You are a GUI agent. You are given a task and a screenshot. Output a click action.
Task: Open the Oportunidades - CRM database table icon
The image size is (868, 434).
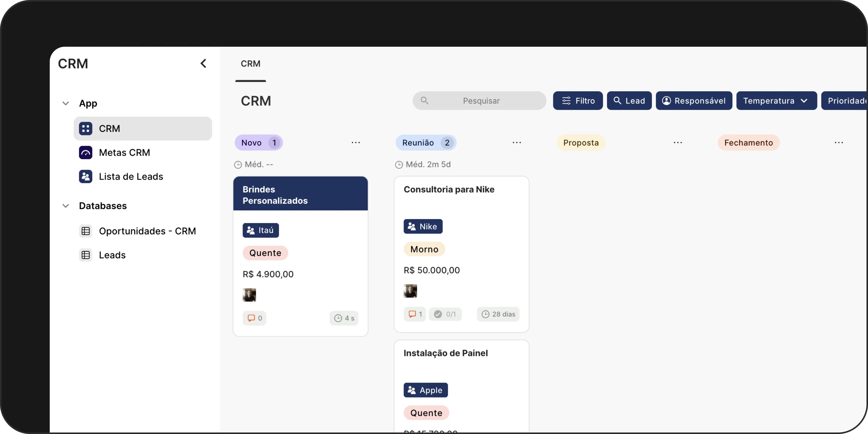click(86, 231)
